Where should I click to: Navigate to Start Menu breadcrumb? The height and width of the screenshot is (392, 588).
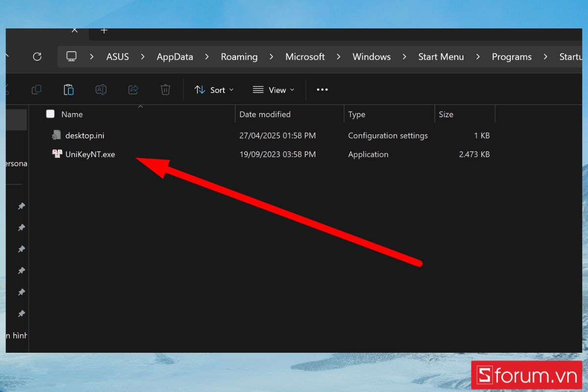(441, 57)
